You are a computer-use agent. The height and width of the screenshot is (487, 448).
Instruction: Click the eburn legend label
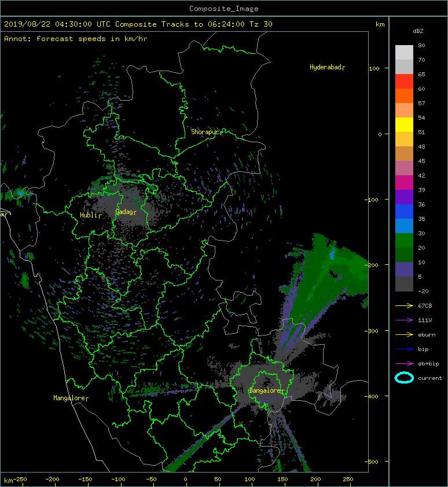click(x=427, y=334)
